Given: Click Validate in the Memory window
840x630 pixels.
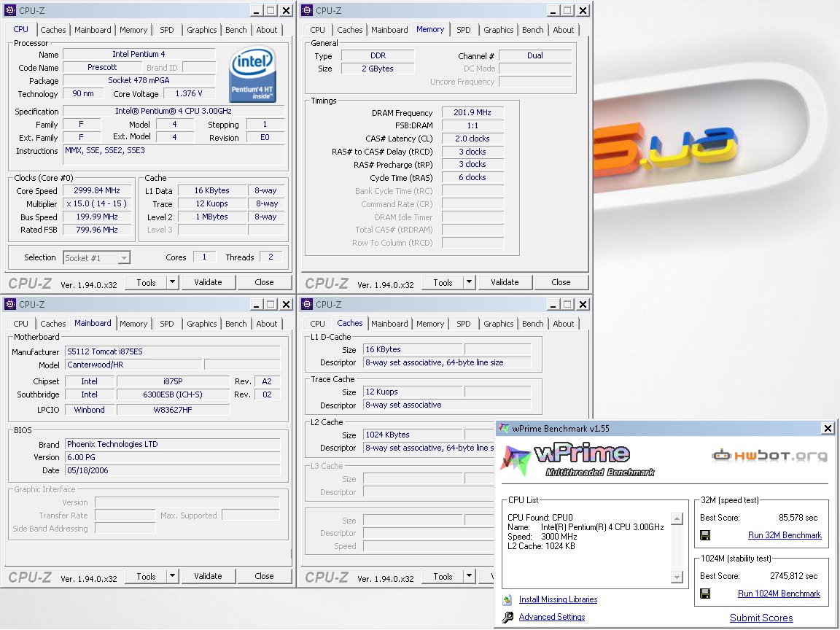Looking at the screenshot, I should [505, 281].
